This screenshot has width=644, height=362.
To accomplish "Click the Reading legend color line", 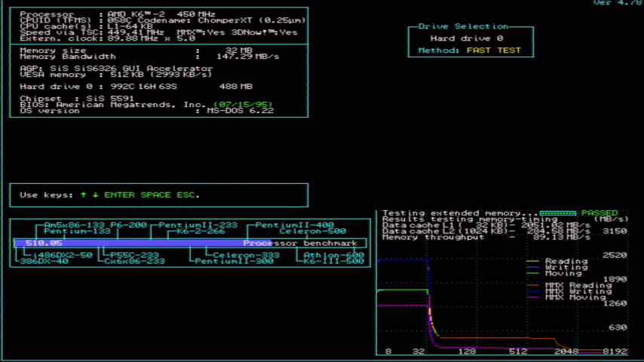I will click(534, 261).
